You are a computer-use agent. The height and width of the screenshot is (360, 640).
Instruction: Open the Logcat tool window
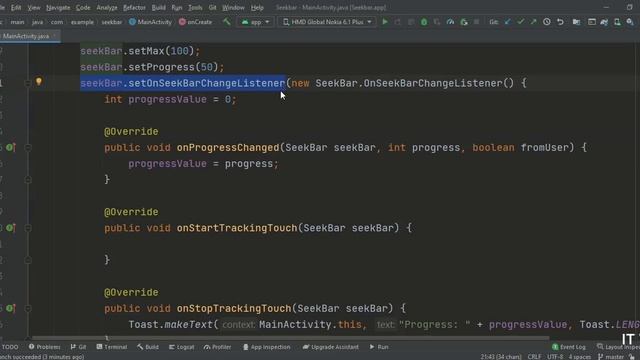coord(182,347)
